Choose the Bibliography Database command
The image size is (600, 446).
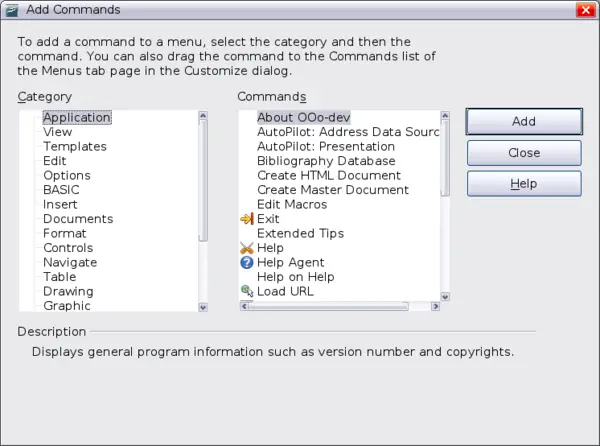click(325, 161)
